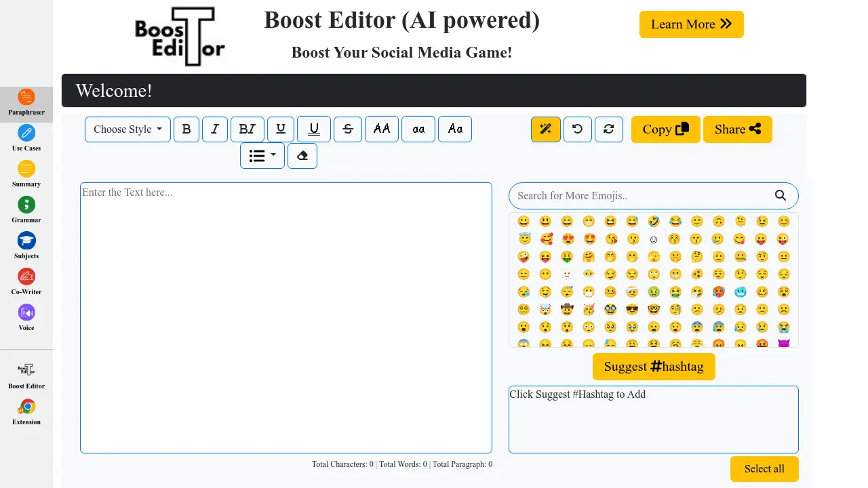This screenshot has height=488, width=868.
Task: Apply italic text style
Action: pos(215,129)
